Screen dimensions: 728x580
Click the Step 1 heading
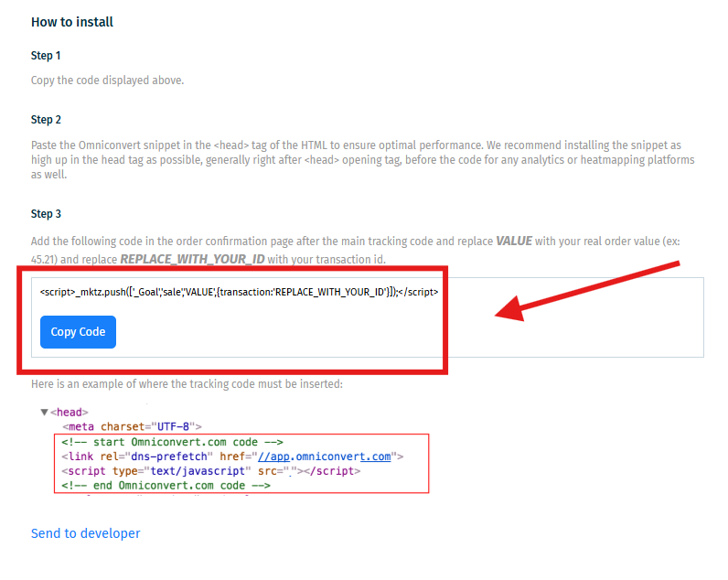pos(46,56)
